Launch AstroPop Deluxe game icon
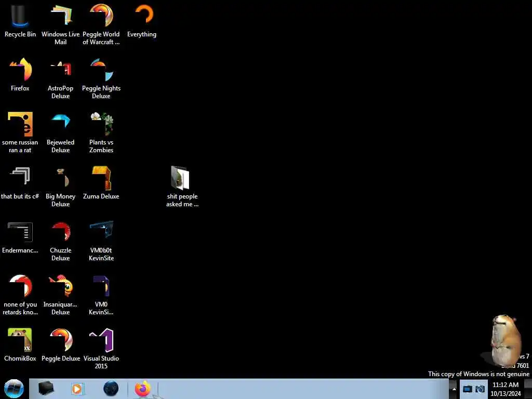 point(60,78)
